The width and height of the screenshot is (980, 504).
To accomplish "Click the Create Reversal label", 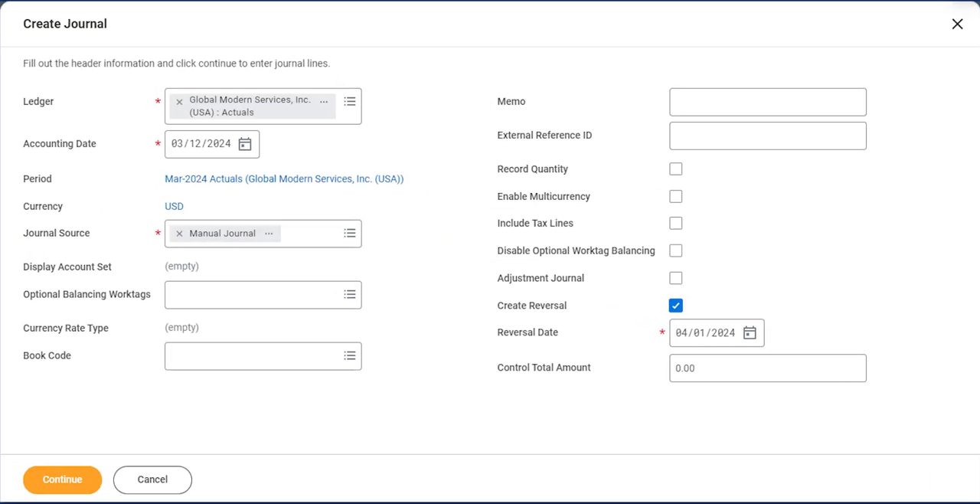I will click(x=532, y=306).
